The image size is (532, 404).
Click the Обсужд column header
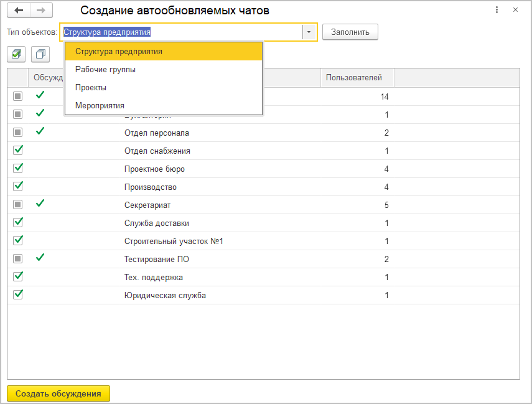tap(48, 78)
